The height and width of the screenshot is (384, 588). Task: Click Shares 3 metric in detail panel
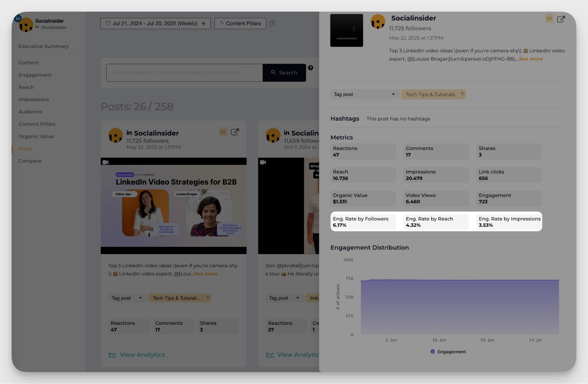click(x=509, y=151)
